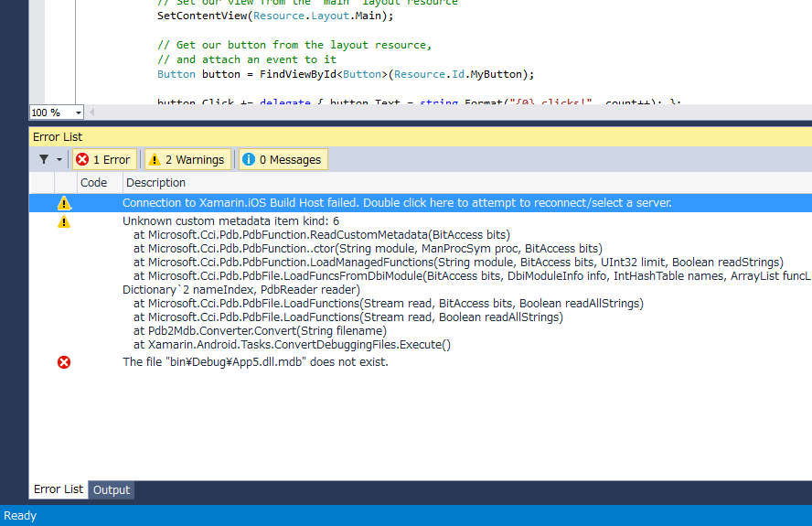Click the warning icon of Unknown custom metadata row
This screenshot has height=526, width=812.
(64, 221)
